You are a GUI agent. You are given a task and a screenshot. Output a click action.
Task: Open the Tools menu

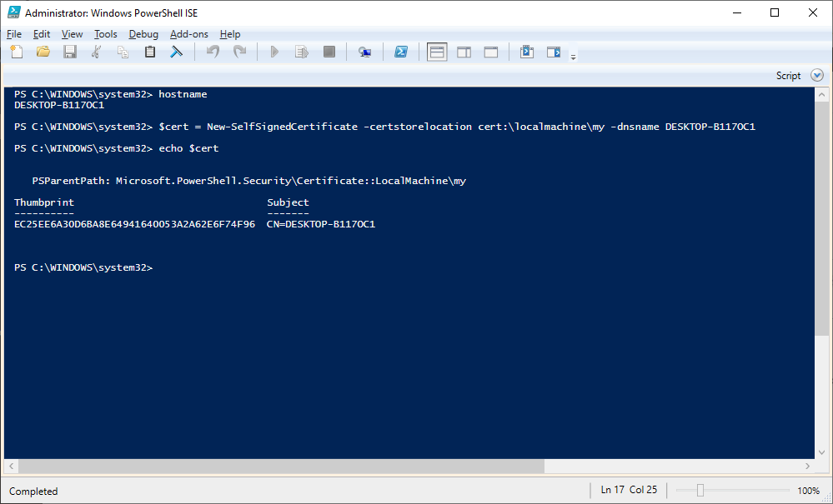coord(106,34)
